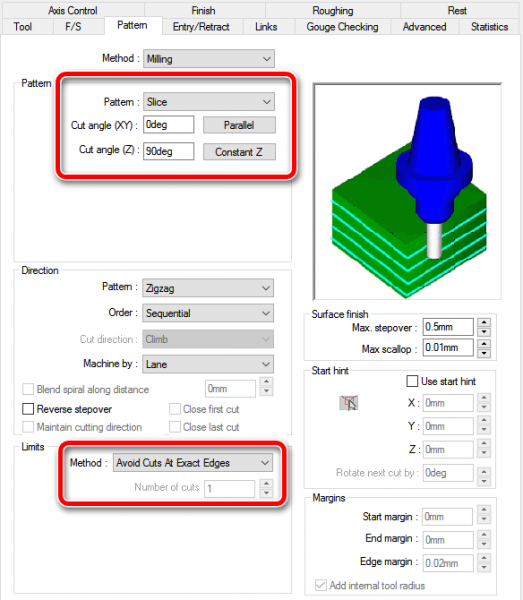Image resolution: width=523 pixels, height=600 pixels.
Task: Increase the Edge margin using up arrow
Action: pyautogui.click(x=484, y=558)
